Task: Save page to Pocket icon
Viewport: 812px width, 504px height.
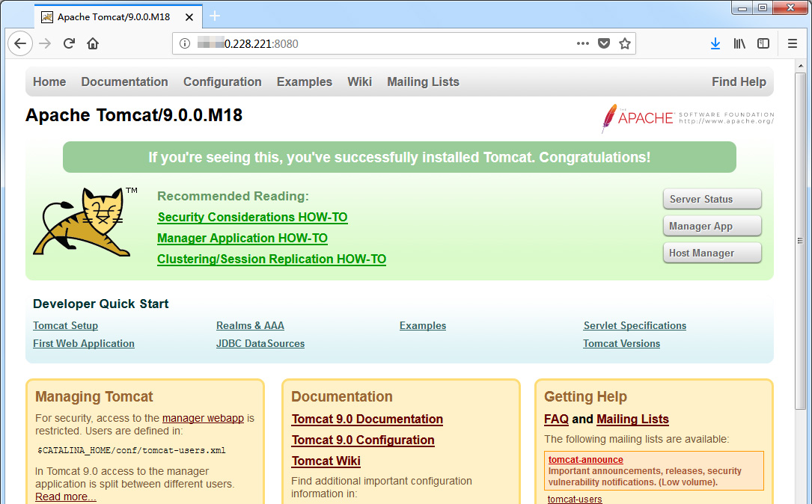Action: pos(604,43)
